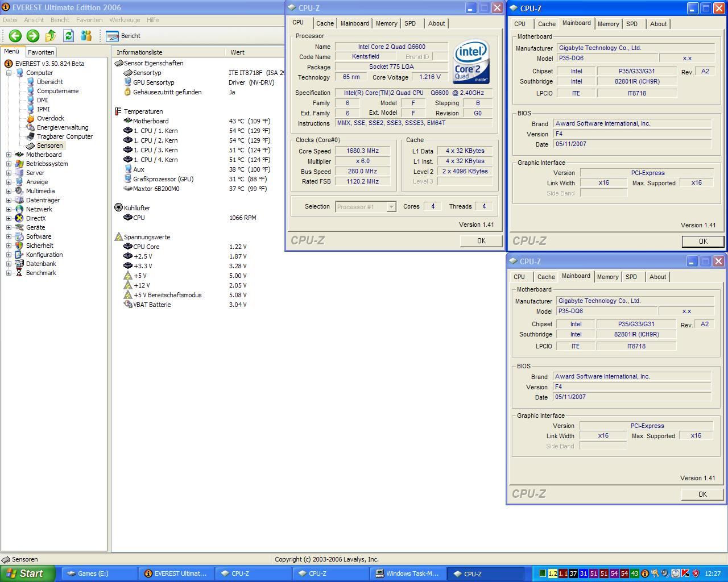
Task: Click the Sicherheit shield icon in tree
Action: (19, 246)
